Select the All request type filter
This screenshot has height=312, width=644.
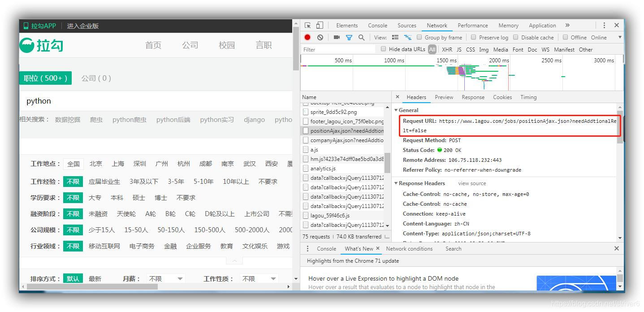432,49
